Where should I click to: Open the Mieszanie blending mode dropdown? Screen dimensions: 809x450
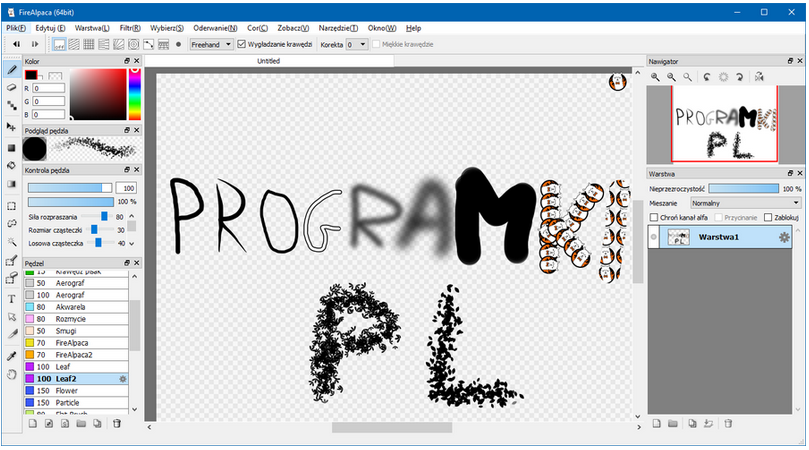pos(746,203)
